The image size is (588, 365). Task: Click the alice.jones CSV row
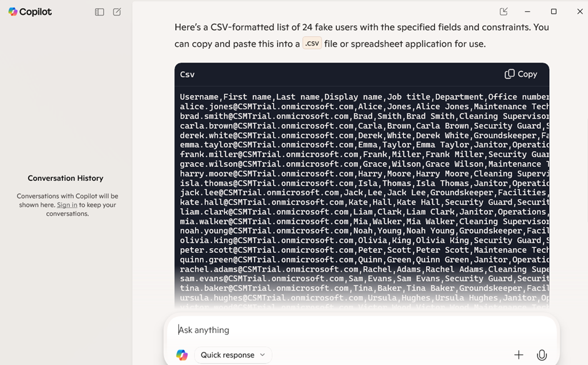[x=364, y=106]
